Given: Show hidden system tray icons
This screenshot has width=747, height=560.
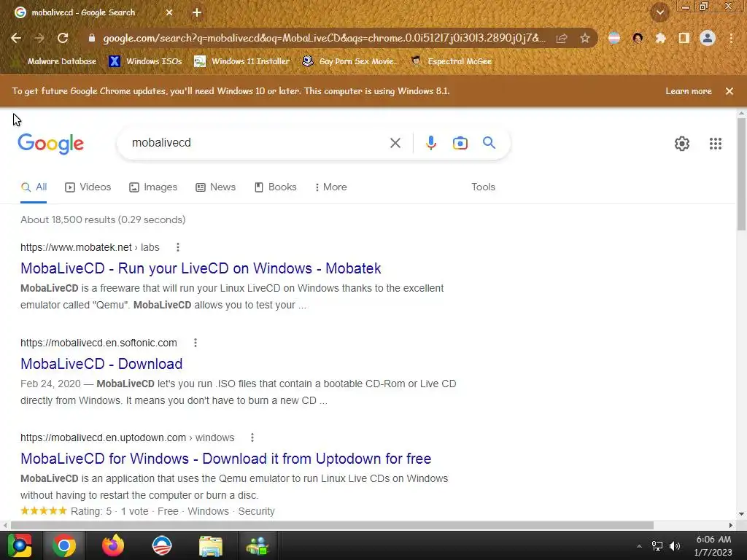Looking at the screenshot, I should pos(639,546).
